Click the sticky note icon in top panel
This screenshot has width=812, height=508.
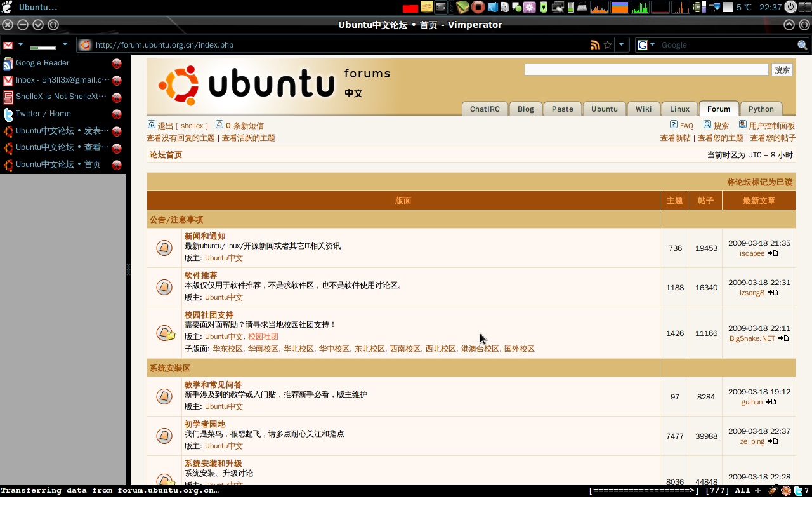[427, 8]
